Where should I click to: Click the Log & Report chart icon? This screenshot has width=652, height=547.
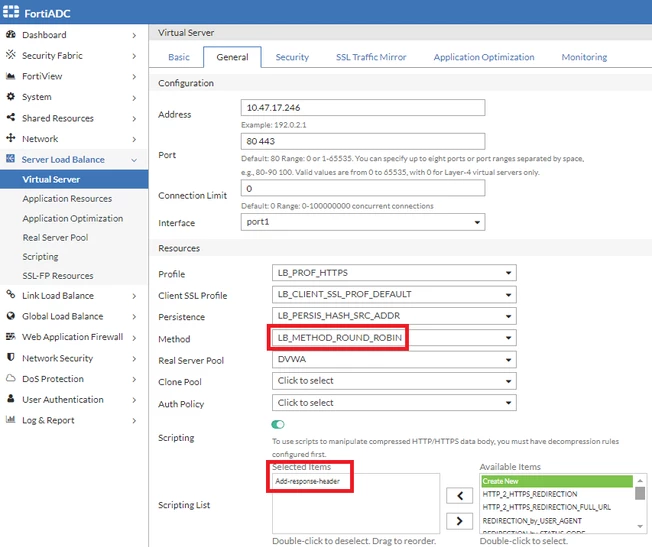coord(11,419)
